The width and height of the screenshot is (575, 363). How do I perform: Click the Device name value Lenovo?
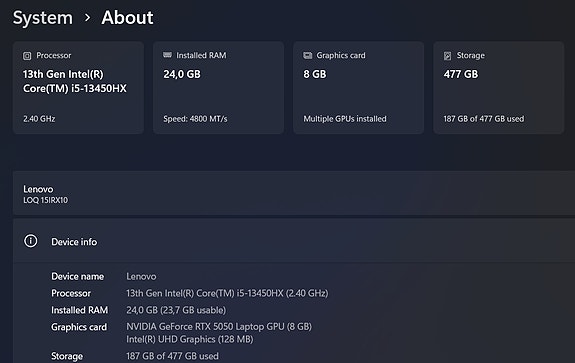141,276
